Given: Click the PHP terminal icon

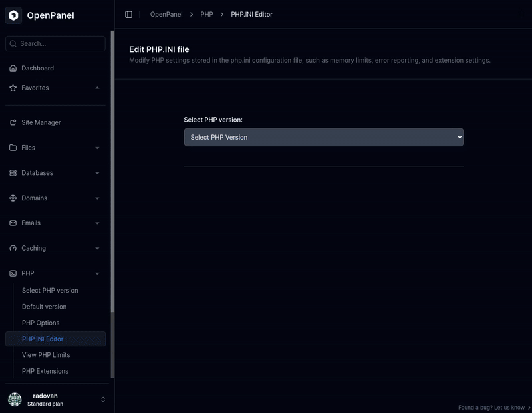Looking at the screenshot, I should (13, 273).
